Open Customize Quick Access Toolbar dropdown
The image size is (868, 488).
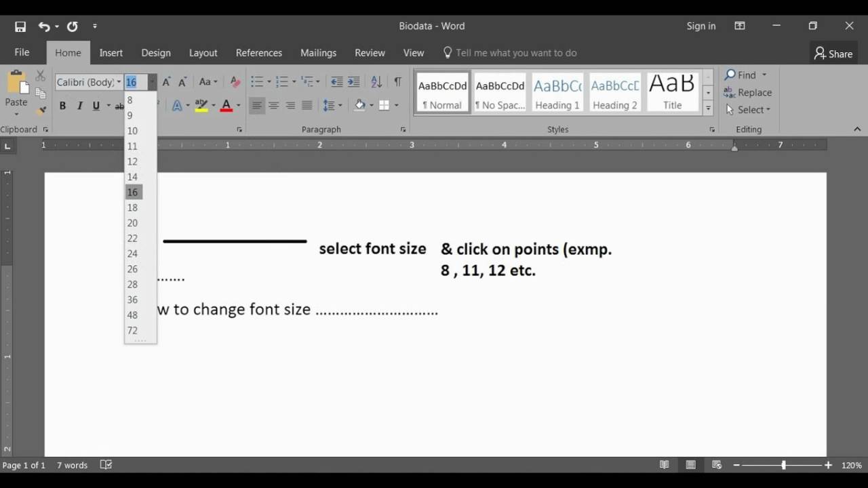pyautogui.click(x=95, y=26)
